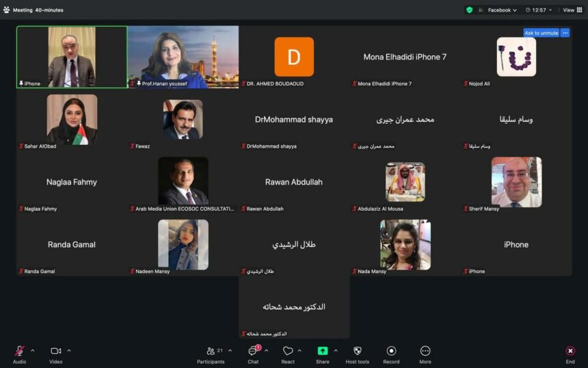Select Prof.Hanan youssef's video tile

[x=183, y=57]
